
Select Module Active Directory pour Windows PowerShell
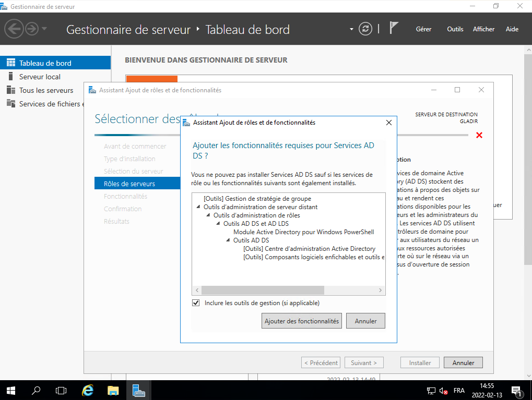point(304,232)
